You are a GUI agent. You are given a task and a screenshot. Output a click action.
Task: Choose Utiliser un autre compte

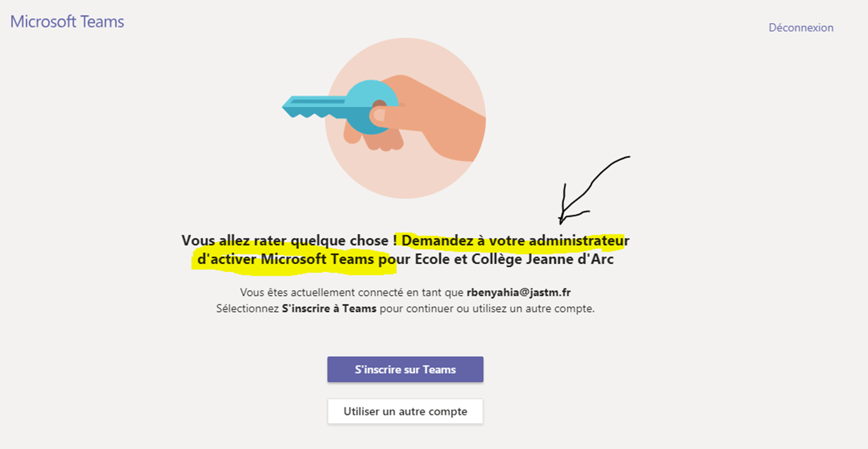(405, 411)
